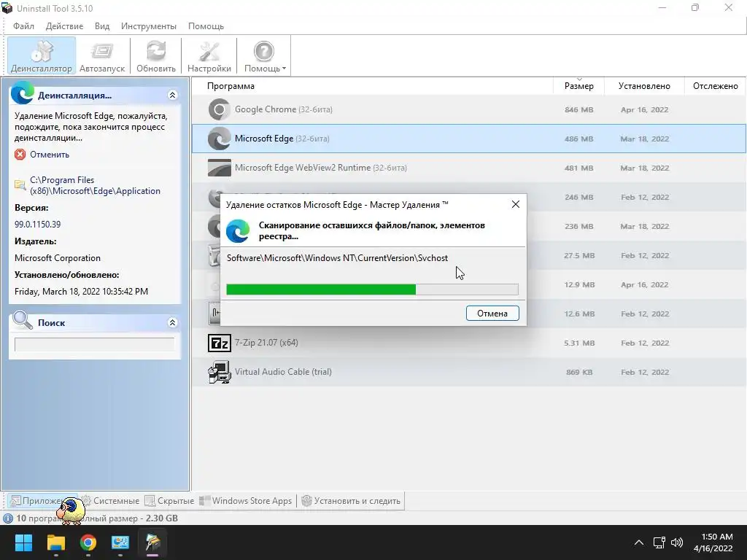Click Virtual Audio Cable (trial) name
Screen dimensions: 747x560
pos(283,372)
